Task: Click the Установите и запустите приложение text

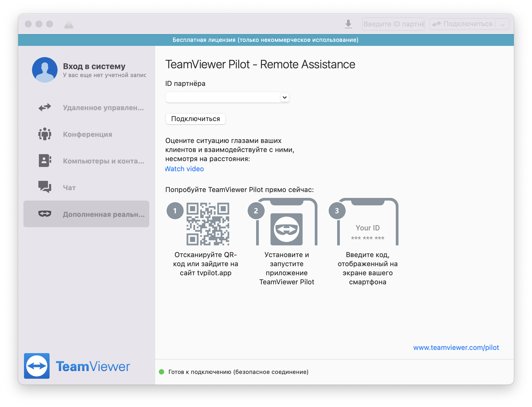Action: click(x=287, y=268)
